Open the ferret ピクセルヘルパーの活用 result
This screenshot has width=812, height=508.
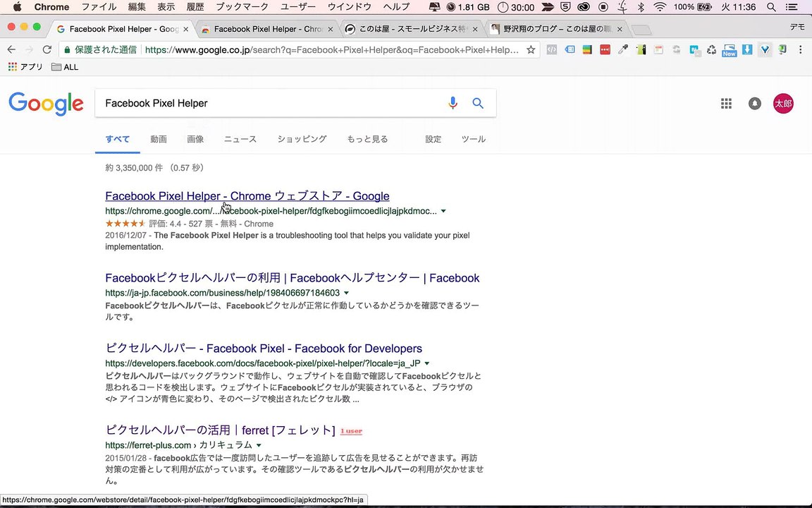[220, 430]
